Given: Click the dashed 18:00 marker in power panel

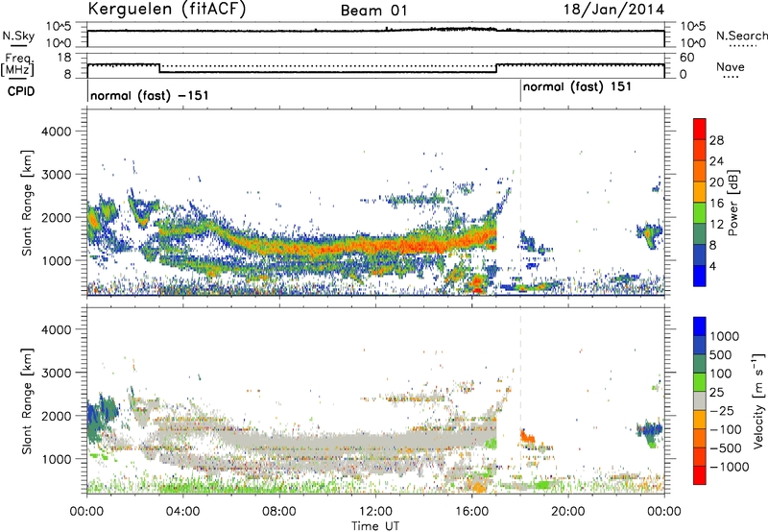Looking at the screenshot, I should pos(520,203).
